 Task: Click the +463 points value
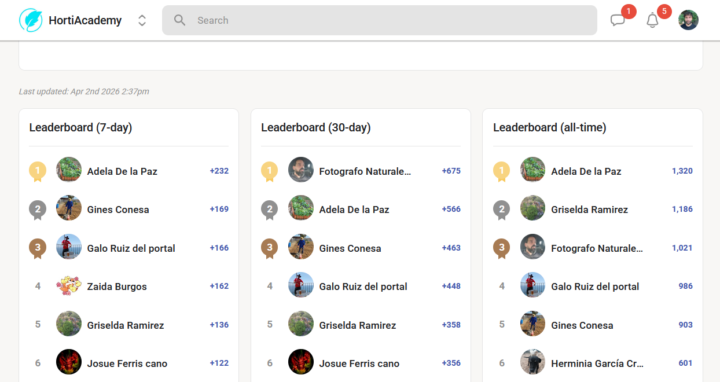pos(451,247)
